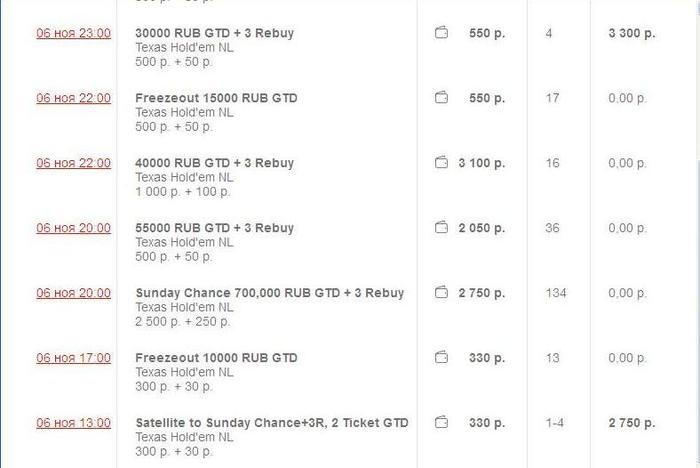
Task: Select Sunday Chance 700,000 RUB GTD title
Action: (x=269, y=293)
